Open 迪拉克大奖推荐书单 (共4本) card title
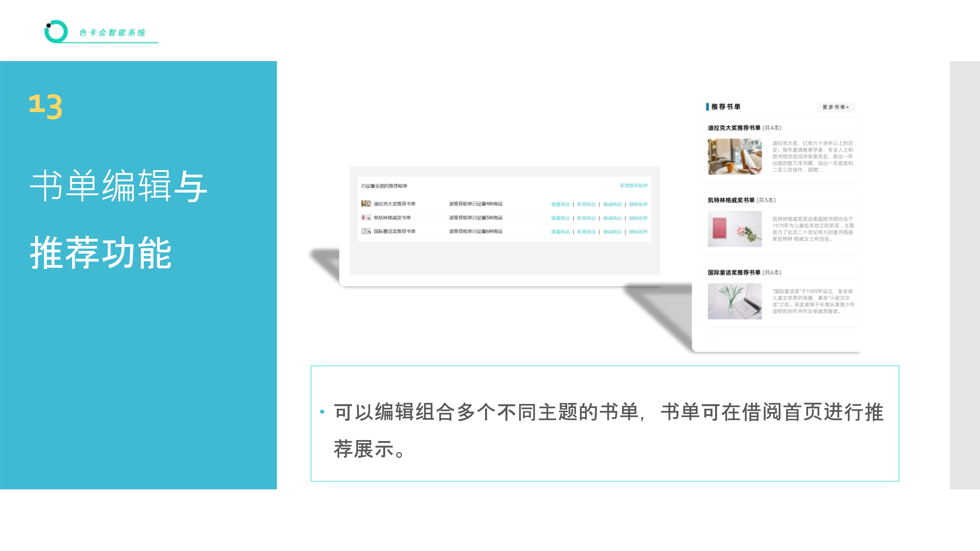The height and width of the screenshot is (551, 980). click(745, 128)
